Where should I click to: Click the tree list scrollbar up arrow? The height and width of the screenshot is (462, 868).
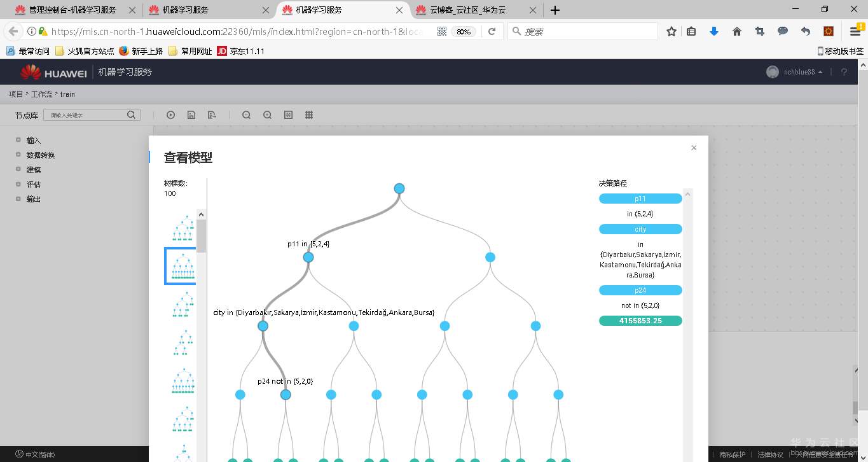point(201,214)
